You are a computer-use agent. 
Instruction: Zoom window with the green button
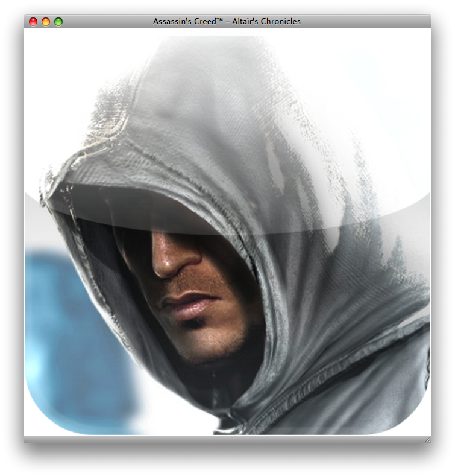(x=58, y=22)
